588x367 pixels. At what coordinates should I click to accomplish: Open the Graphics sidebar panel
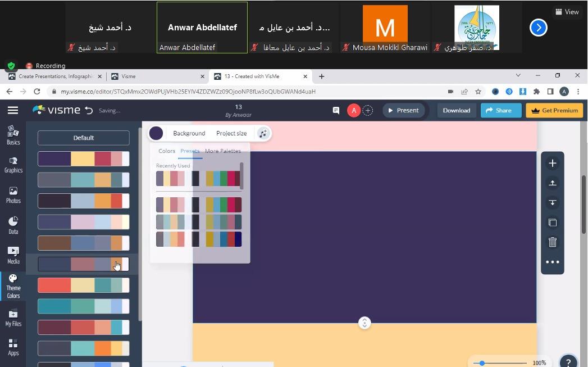click(13, 165)
